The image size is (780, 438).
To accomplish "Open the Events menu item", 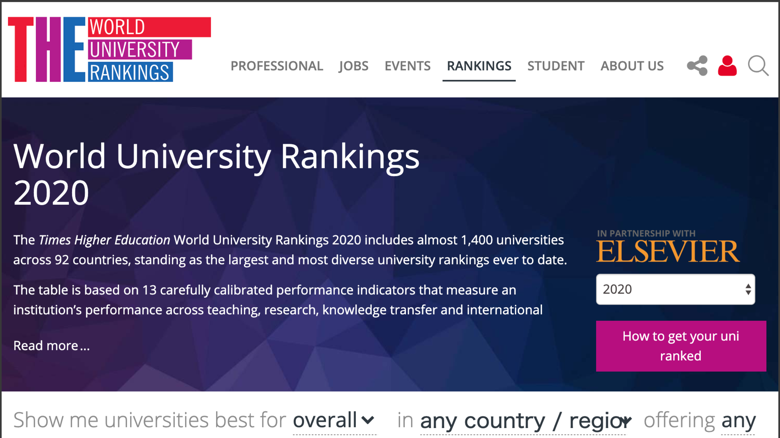I will coord(407,66).
